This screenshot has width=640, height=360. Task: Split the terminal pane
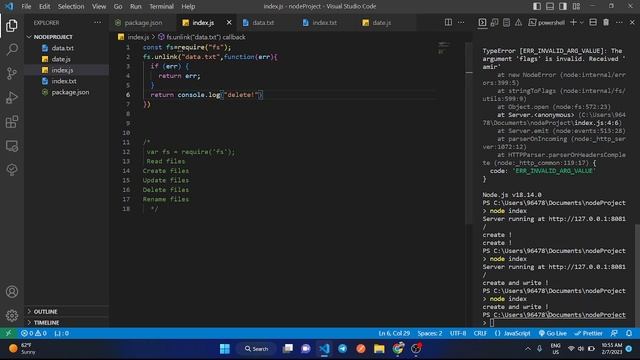click(593, 22)
